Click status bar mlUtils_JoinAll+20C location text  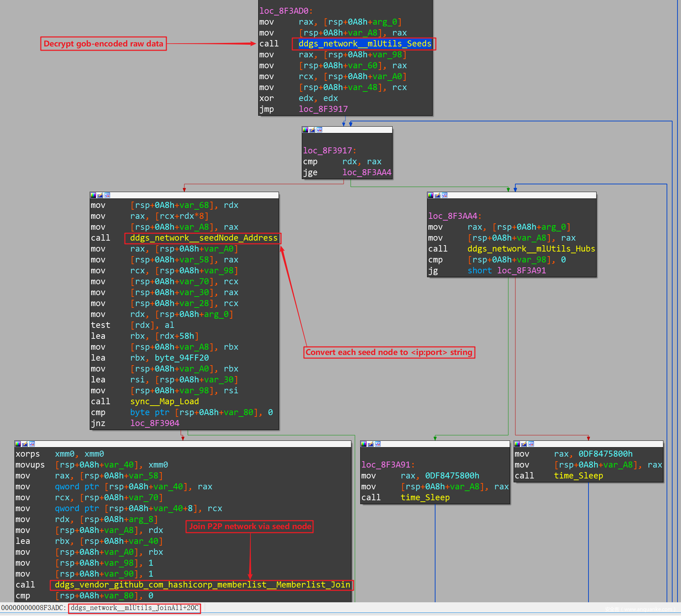click(x=134, y=608)
